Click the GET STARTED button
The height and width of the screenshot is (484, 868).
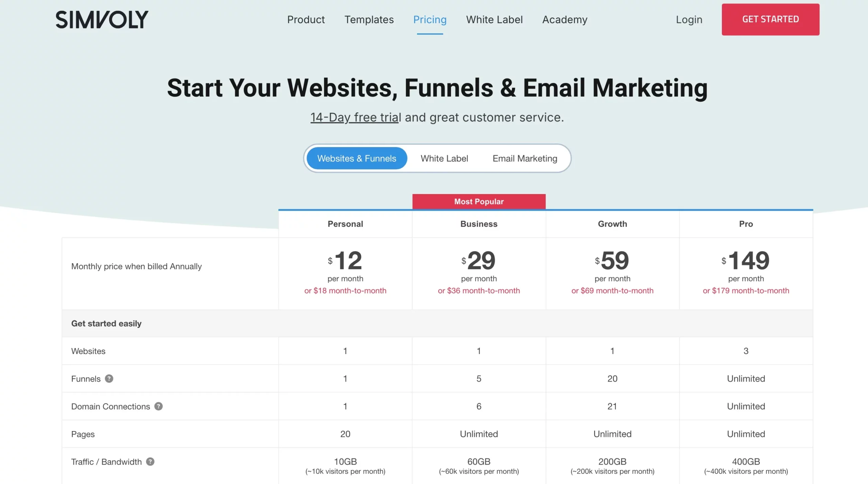[770, 19]
